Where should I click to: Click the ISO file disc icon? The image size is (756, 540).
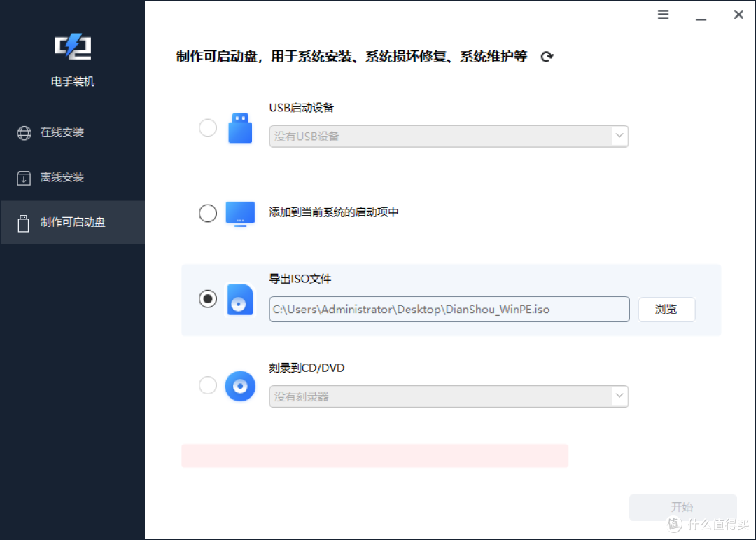(240, 300)
